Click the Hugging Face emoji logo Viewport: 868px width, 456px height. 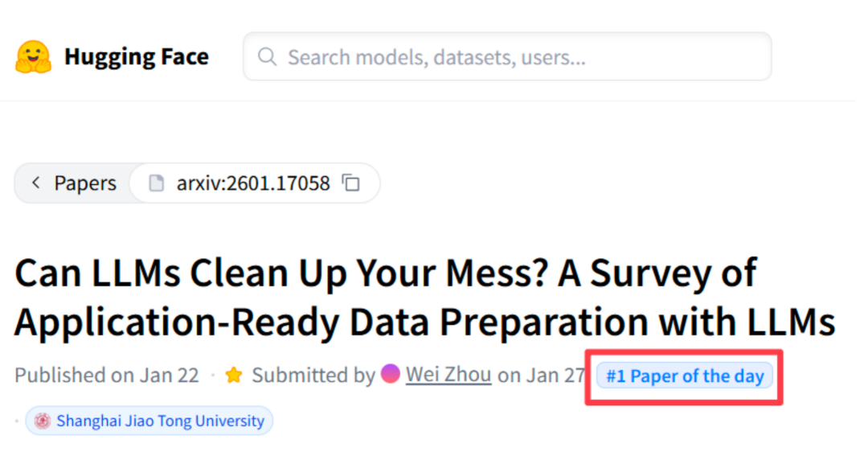tap(33, 57)
